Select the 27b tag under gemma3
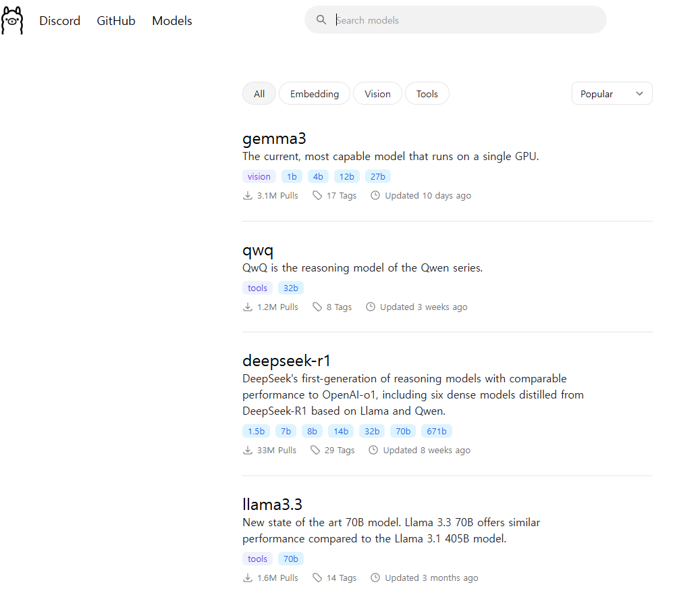The width and height of the screenshot is (700, 589). pyautogui.click(x=378, y=177)
